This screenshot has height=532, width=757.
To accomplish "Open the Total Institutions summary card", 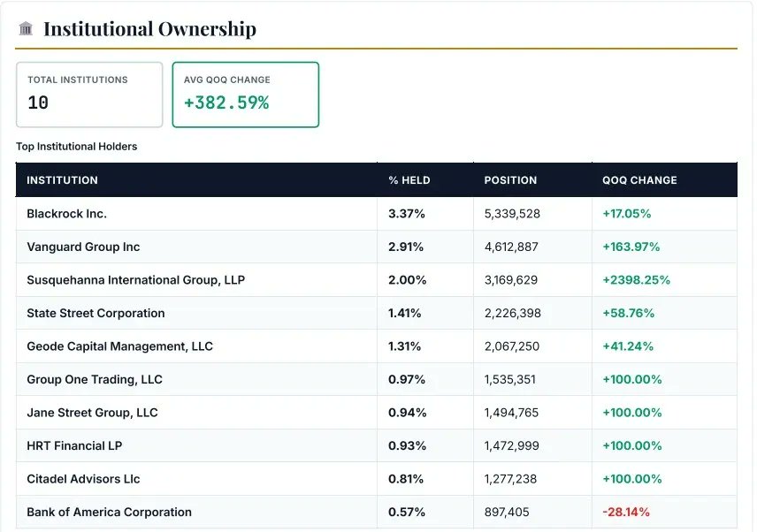I will (x=88, y=94).
